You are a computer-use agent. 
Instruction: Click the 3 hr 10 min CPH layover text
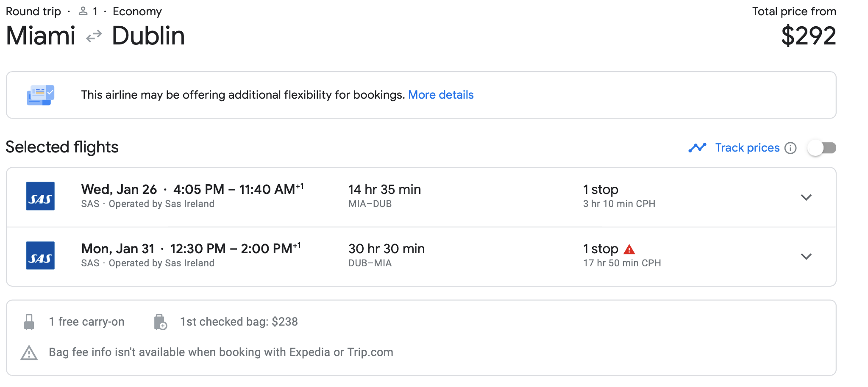[x=619, y=204]
